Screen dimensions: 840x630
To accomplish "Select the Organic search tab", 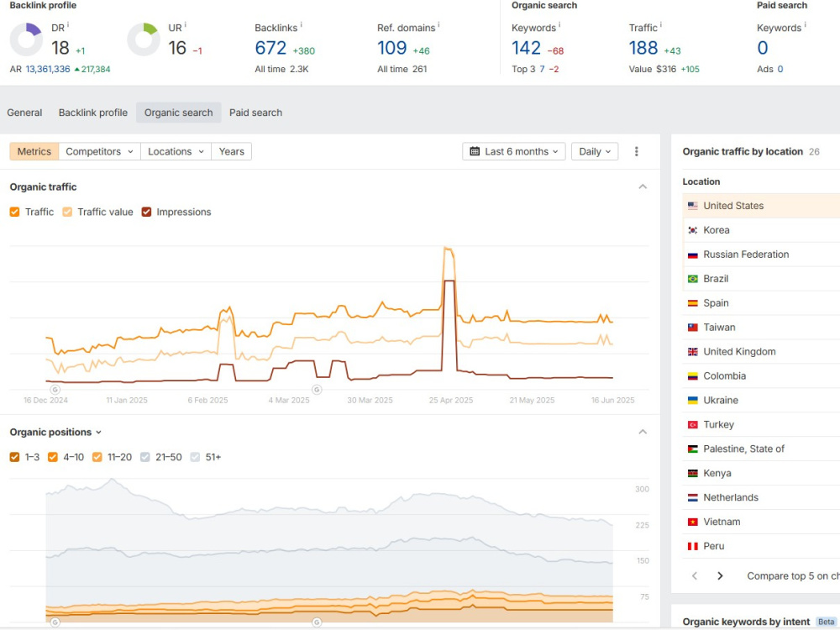I will pyautogui.click(x=178, y=113).
